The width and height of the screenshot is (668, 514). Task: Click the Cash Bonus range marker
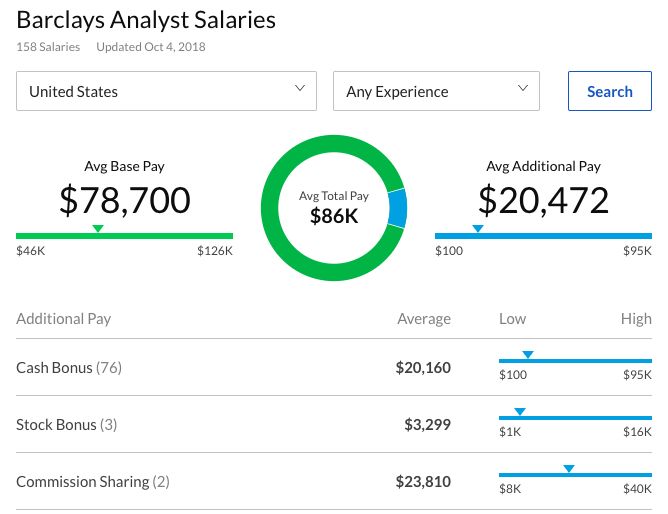tap(528, 354)
